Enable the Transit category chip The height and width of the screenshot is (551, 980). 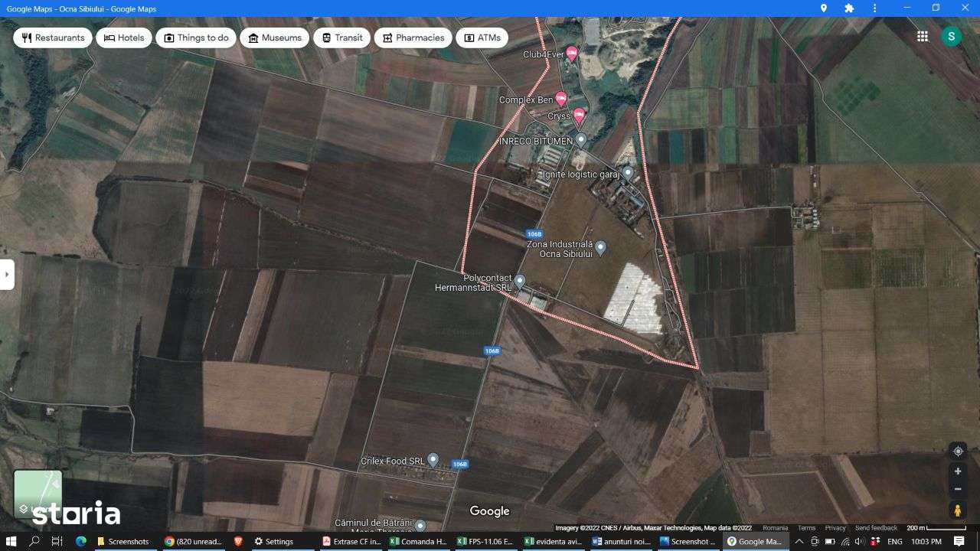tap(341, 37)
